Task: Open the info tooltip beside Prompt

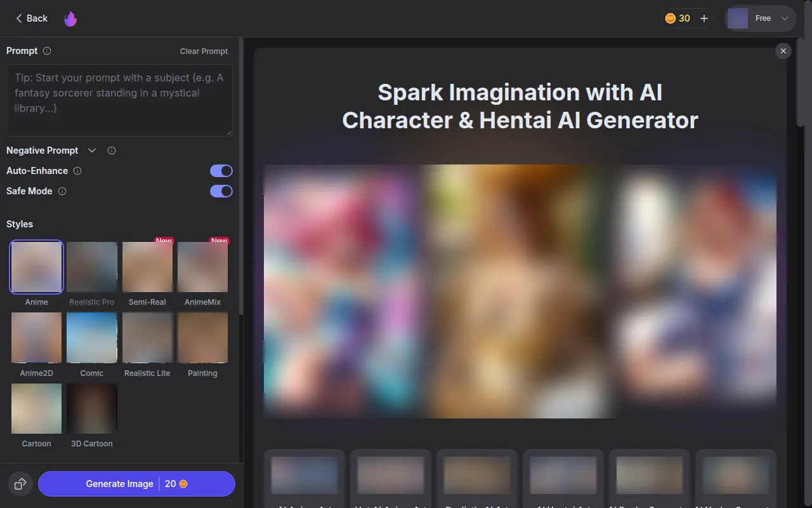Action: click(x=47, y=51)
